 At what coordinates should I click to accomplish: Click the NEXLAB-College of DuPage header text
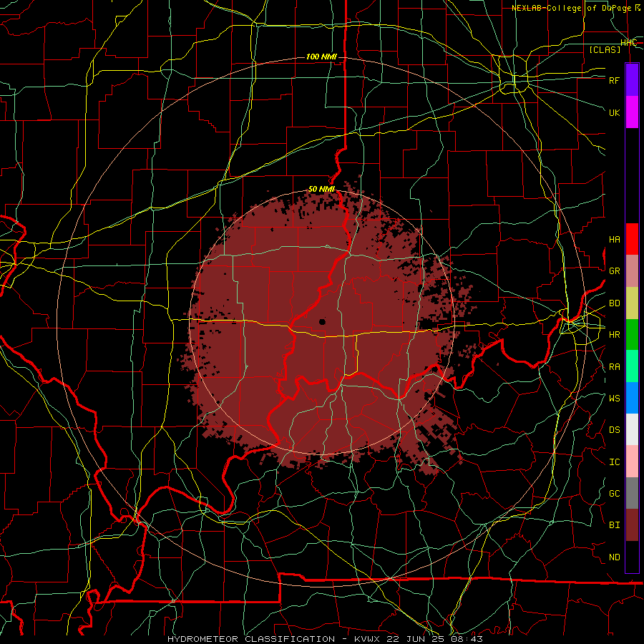point(576,8)
